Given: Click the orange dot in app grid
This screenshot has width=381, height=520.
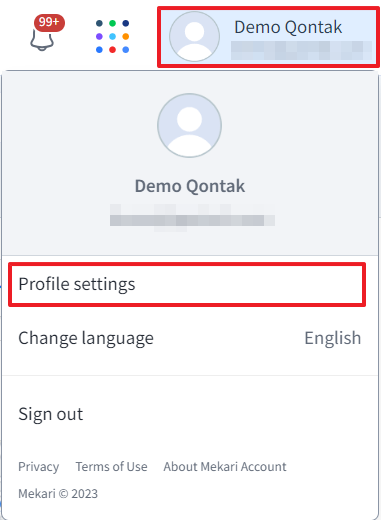Looking at the screenshot, I should pos(126,36).
